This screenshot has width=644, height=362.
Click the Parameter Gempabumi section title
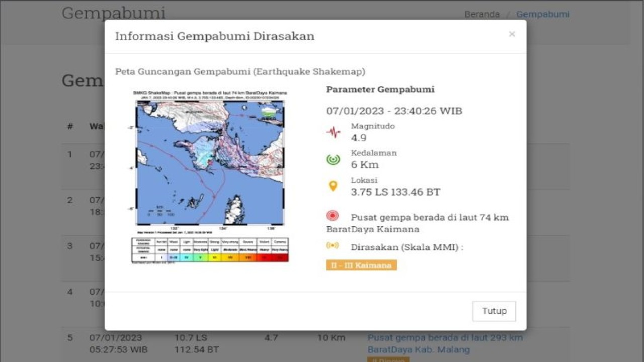[380, 89]
